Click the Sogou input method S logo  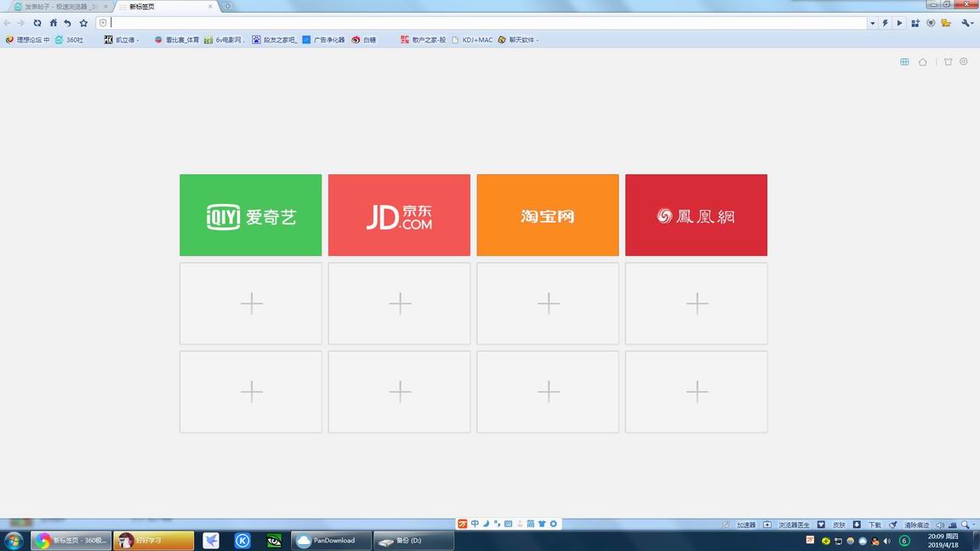[x=463, y=524]
